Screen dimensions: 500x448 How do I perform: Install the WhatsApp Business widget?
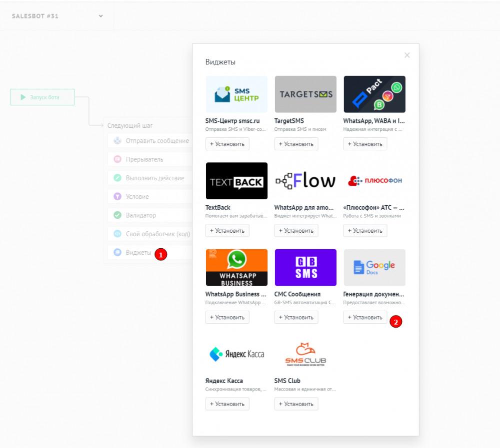click(x=227, y=317)
